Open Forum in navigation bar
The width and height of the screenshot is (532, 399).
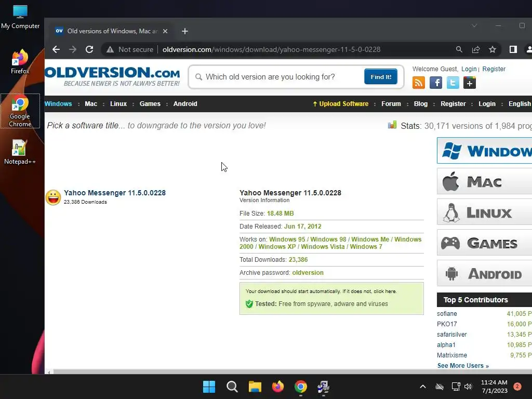click(x=391, y=104)
